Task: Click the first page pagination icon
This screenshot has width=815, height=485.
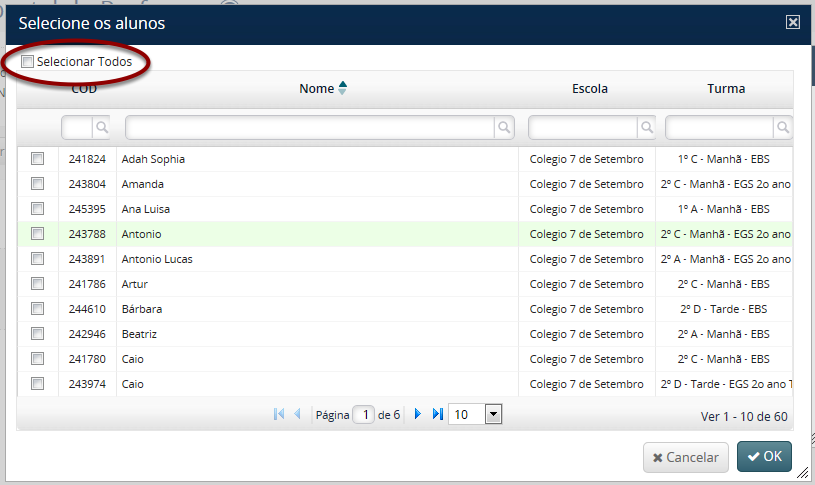Action: click(x=279, y=414)
